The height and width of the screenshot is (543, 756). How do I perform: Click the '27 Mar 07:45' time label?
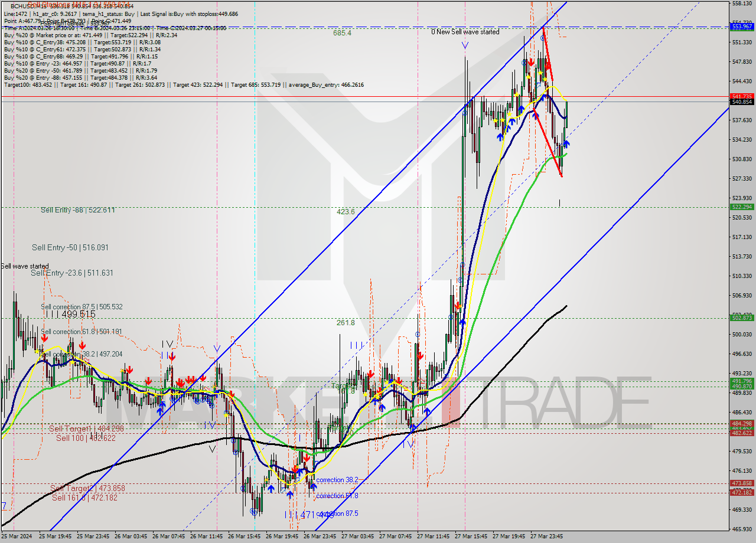(397, 537)
